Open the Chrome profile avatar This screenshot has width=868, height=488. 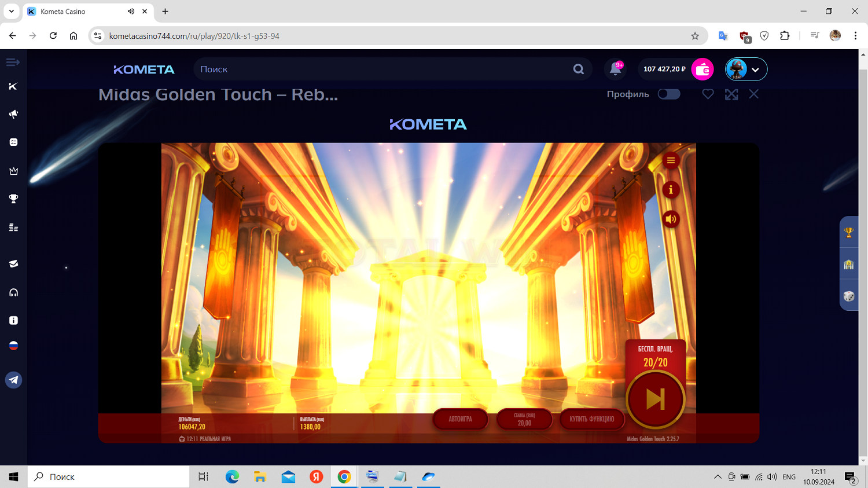pyautogui.click(x=835, y=36)
